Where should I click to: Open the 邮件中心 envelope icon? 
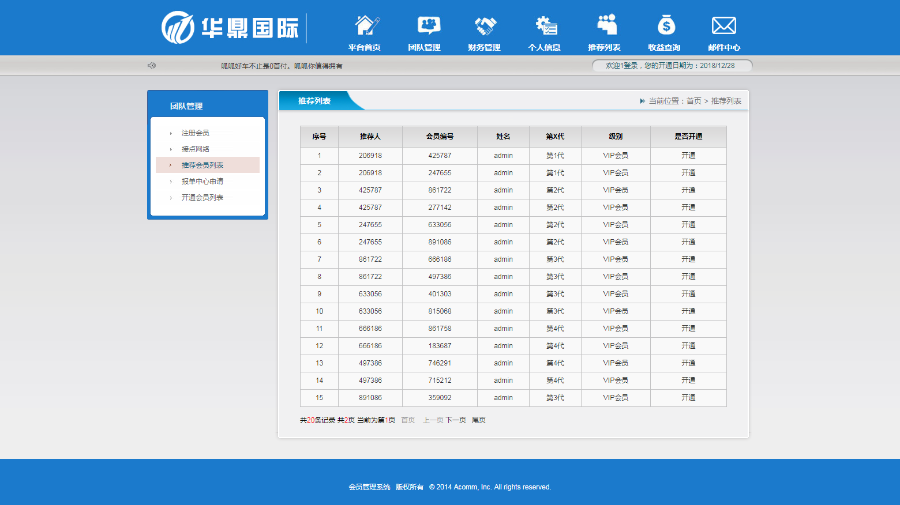pyautogui.click(x=724, y=26)
